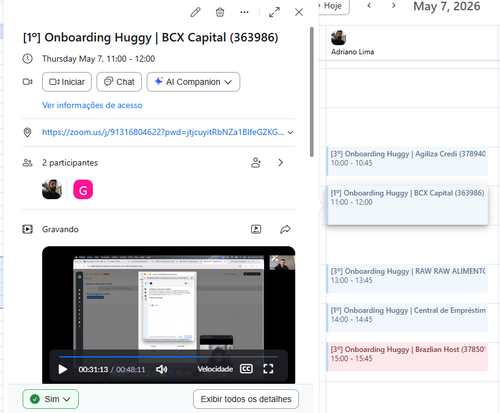Screen dimensions: 500x413
Task: Edit the meeting with the pencil icon
Action: [195, 12]
